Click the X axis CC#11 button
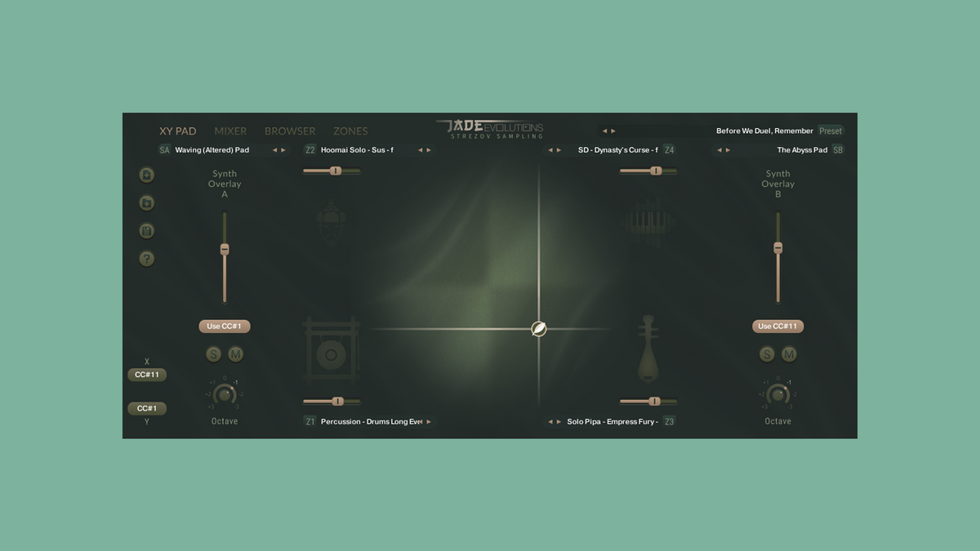The width and height of the screenshot is (980, 551). coord(147,375)
